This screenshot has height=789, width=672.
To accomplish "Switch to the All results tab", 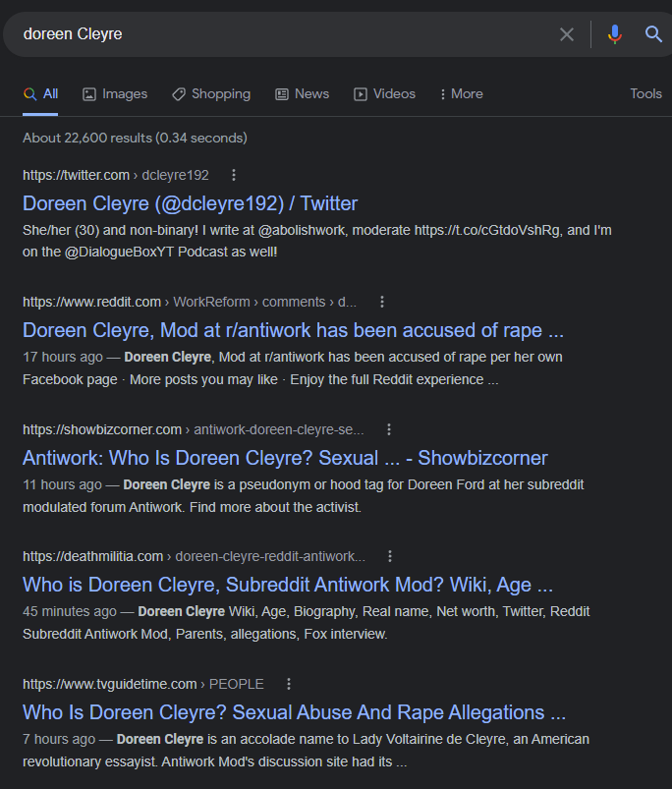I will point(40,94).
